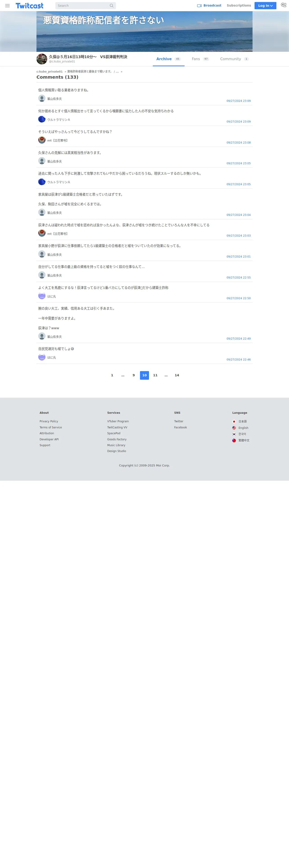Open VTuber Program footer link
The image size is (289, 868).
click(118, 422)
